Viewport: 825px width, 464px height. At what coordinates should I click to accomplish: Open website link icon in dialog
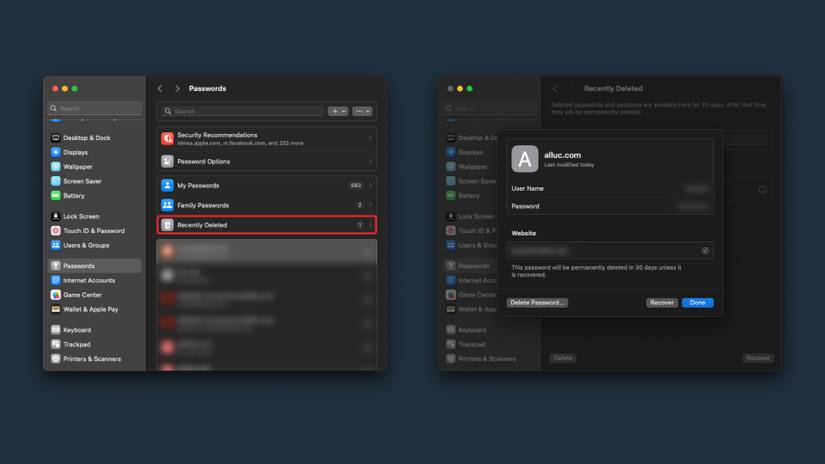705,251
